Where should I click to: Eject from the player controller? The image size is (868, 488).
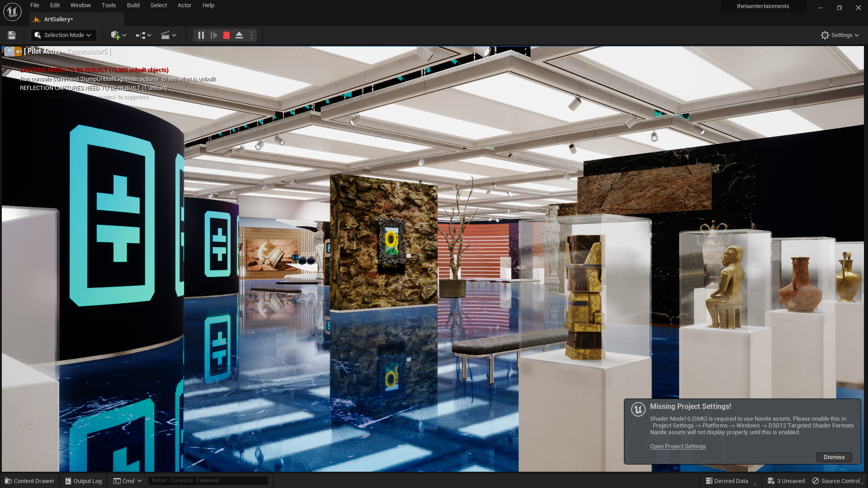pyautogui.click(x=239, y=35)
